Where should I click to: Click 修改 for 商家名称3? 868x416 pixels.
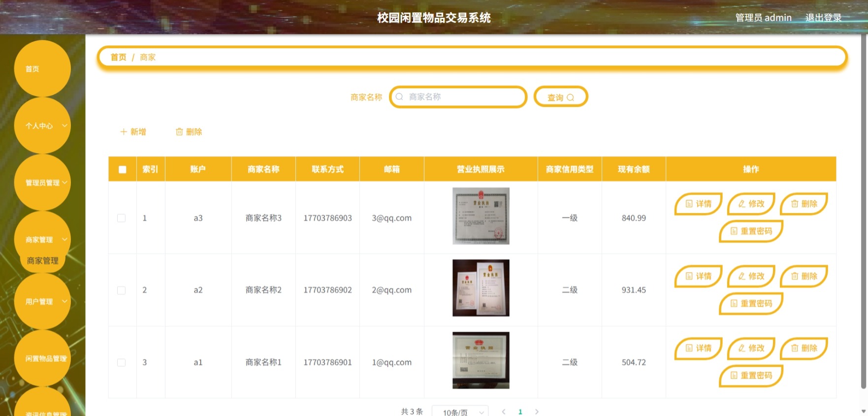(751, 204)
